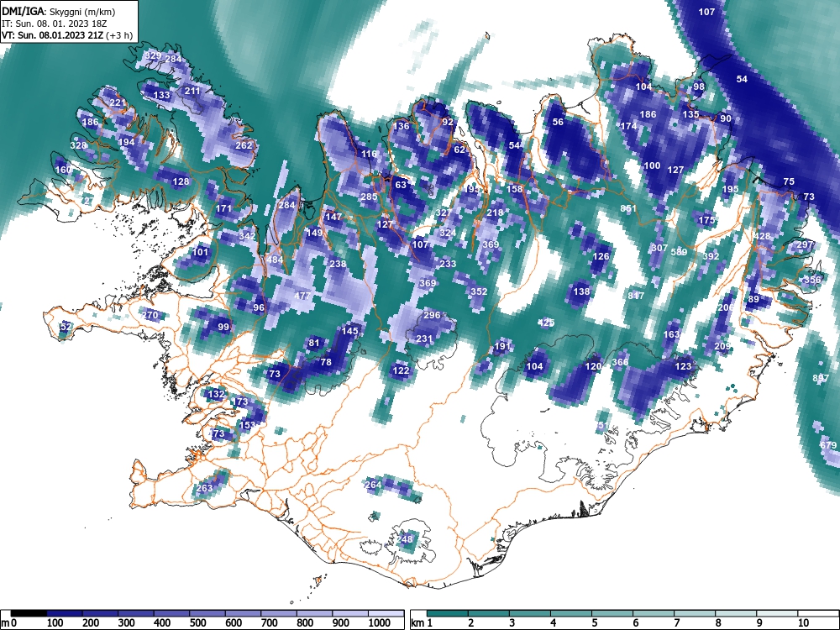This screenshot has height=630, width=840.
Task: Click the visibility value 160
Action: tap(63, 170)
